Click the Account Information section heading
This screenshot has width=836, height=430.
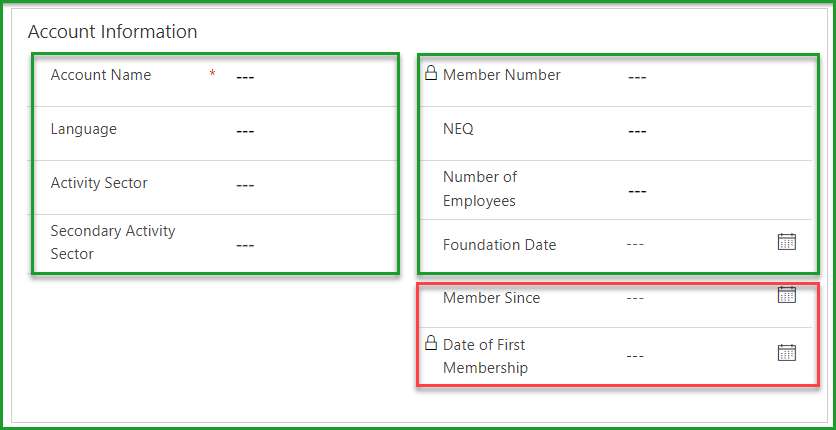click(112, 32)
